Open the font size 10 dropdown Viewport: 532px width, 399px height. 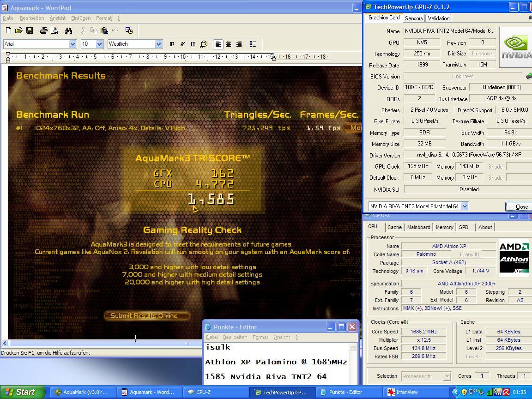[x=99, y=44]
